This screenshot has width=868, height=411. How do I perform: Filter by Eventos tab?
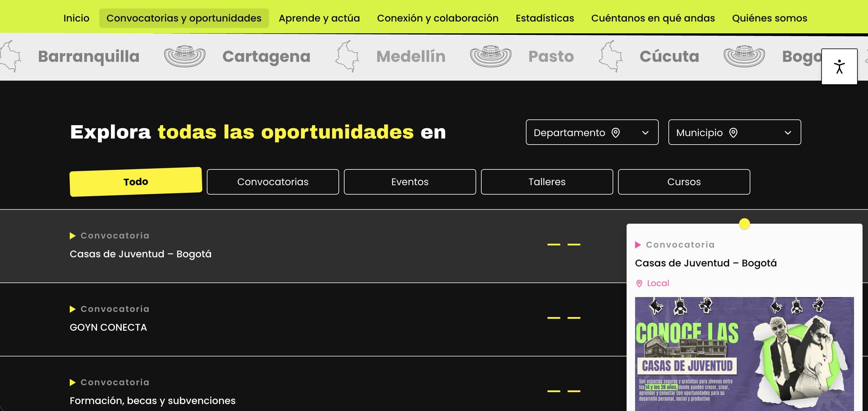410,182
